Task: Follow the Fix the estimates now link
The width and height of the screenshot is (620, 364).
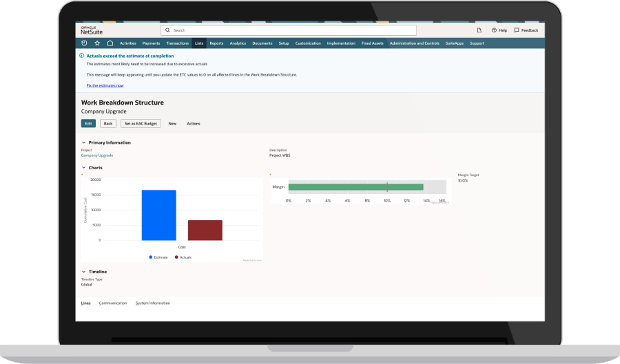Action: [x=105, y=85]
